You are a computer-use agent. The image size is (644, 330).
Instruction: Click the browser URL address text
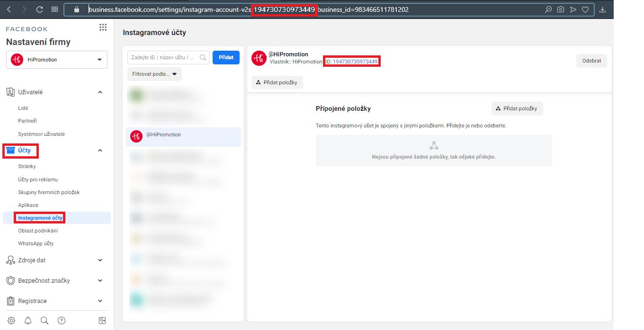[x=249, y=9]
